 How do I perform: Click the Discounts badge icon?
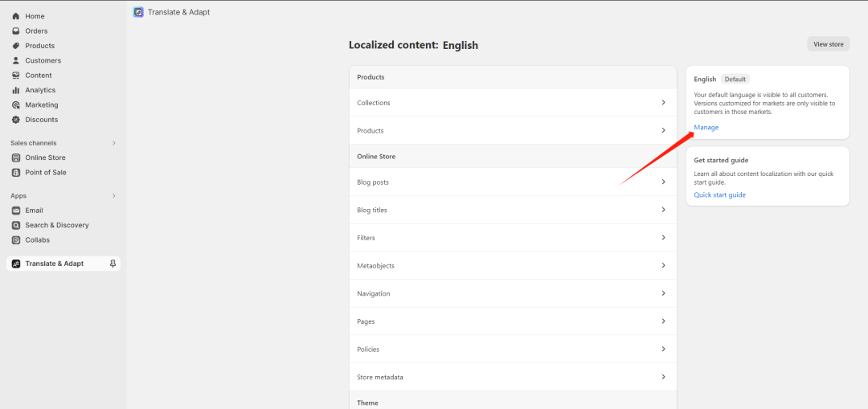click(16, 120)
